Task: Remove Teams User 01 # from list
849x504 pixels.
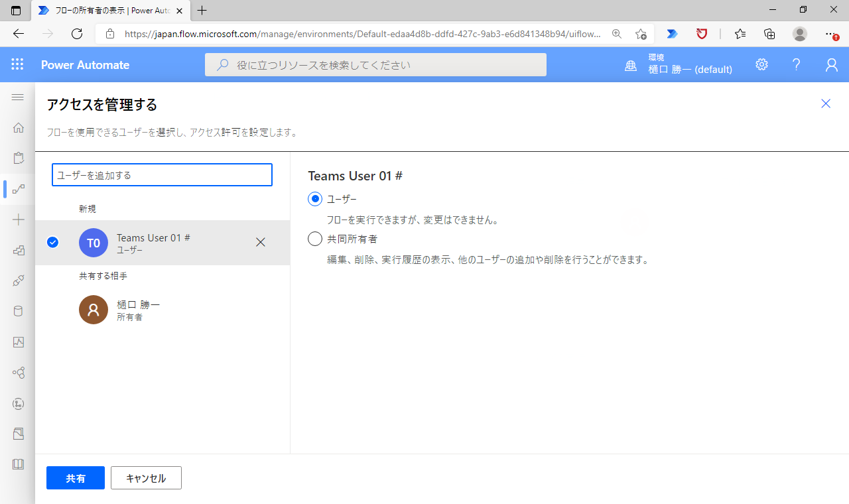Action: [x=261, y=242]
